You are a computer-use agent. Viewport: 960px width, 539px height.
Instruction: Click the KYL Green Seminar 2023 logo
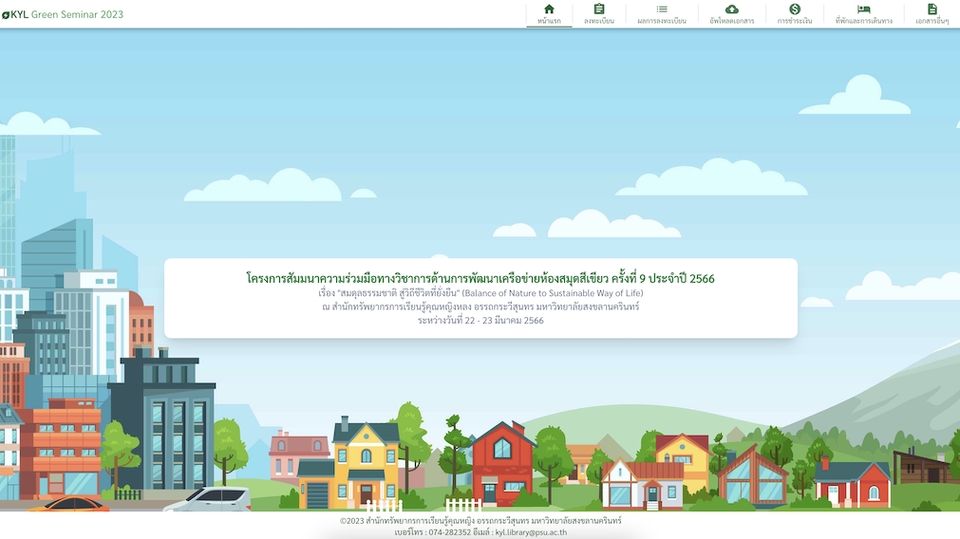click(62, 14)
